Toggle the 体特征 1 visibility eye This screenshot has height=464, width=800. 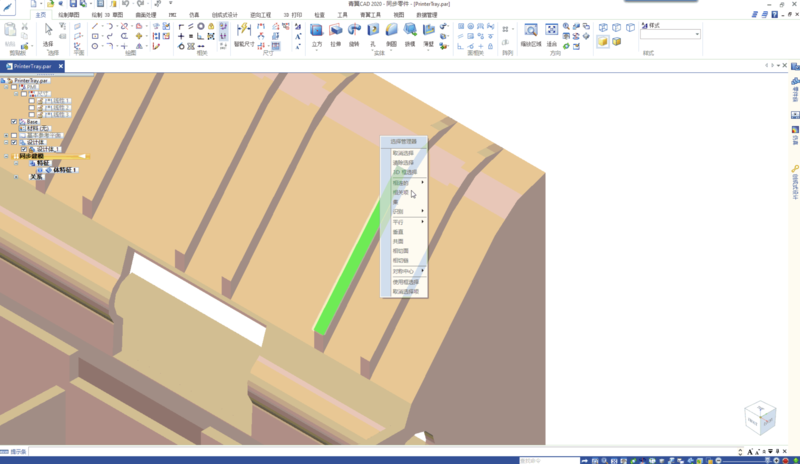(x=40, y=170)
